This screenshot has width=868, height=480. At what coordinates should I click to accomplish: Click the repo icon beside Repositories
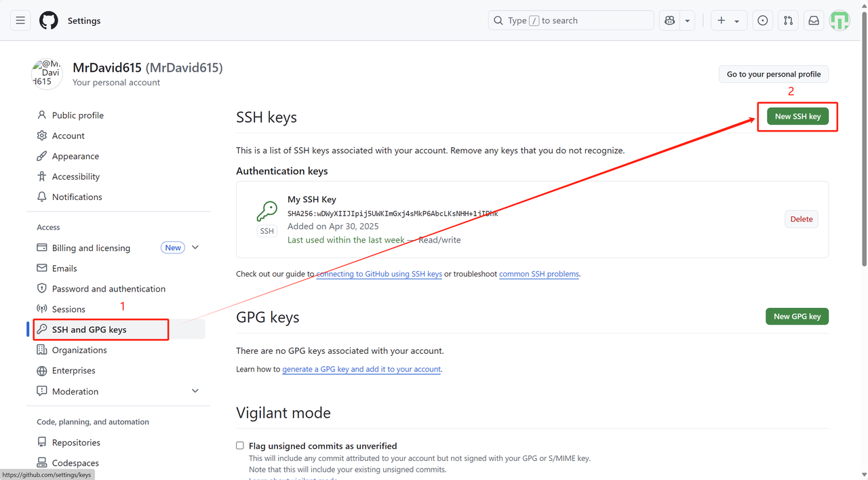coord(42,442)
